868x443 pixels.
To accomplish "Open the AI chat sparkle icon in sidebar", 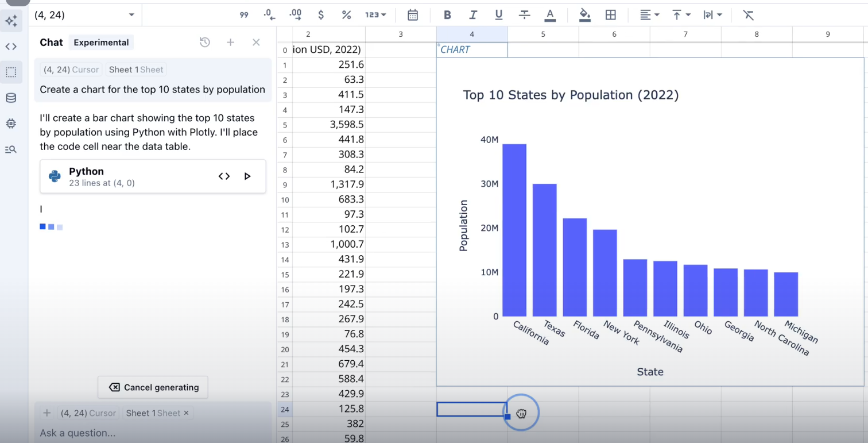I will tap(11, 21).
